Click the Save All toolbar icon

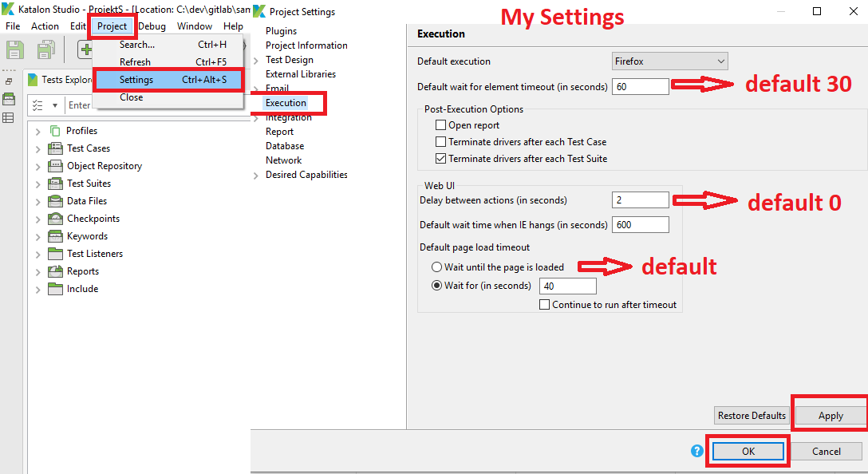46,49
